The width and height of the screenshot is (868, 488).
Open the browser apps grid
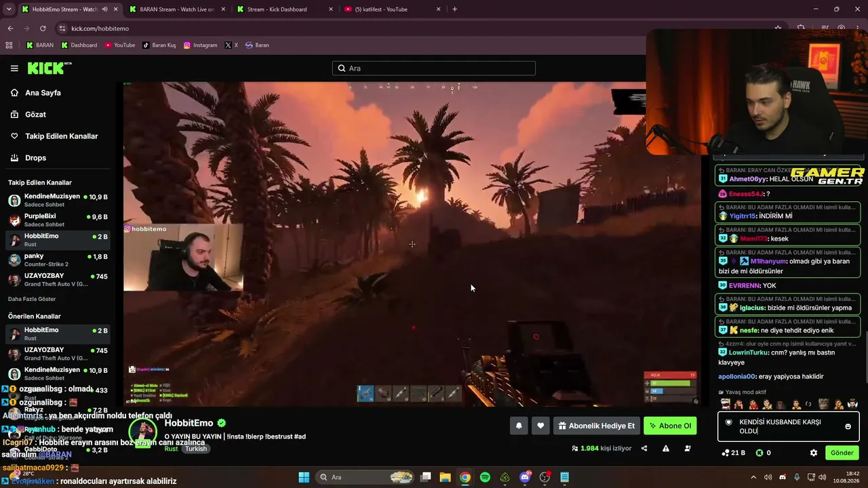(9, 45)
